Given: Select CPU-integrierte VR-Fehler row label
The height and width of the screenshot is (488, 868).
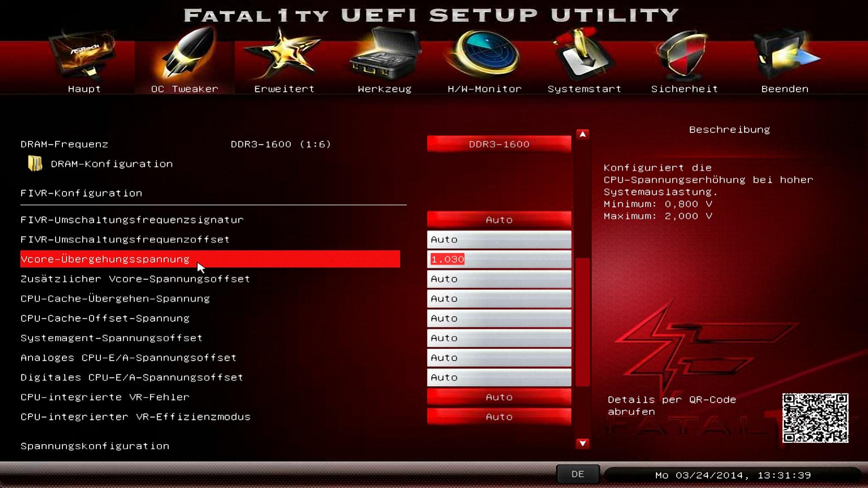Looking at the screenshot, I should pos(105,397).
